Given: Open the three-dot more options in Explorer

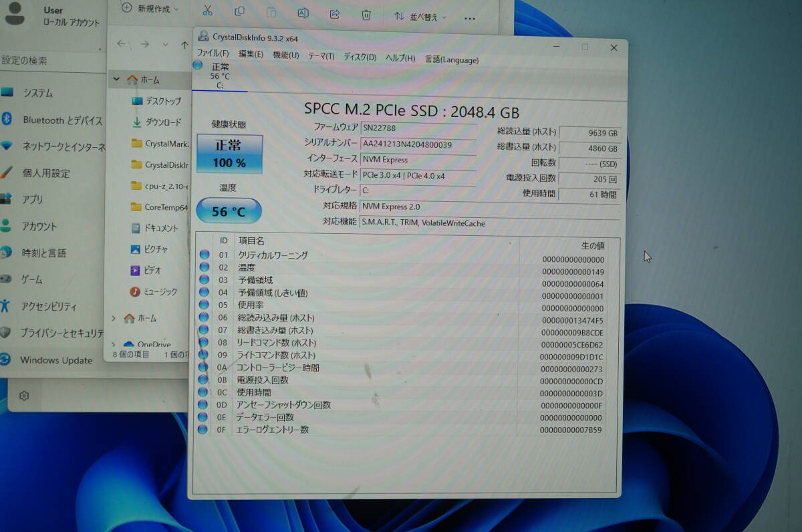Looking at the screenshot, I should click(470, 18).
